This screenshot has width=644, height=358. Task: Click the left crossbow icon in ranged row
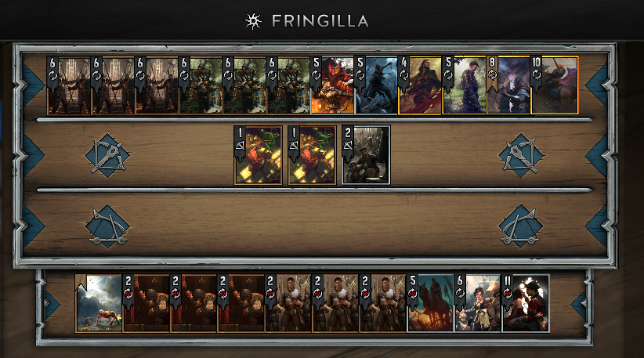(107, 156)
